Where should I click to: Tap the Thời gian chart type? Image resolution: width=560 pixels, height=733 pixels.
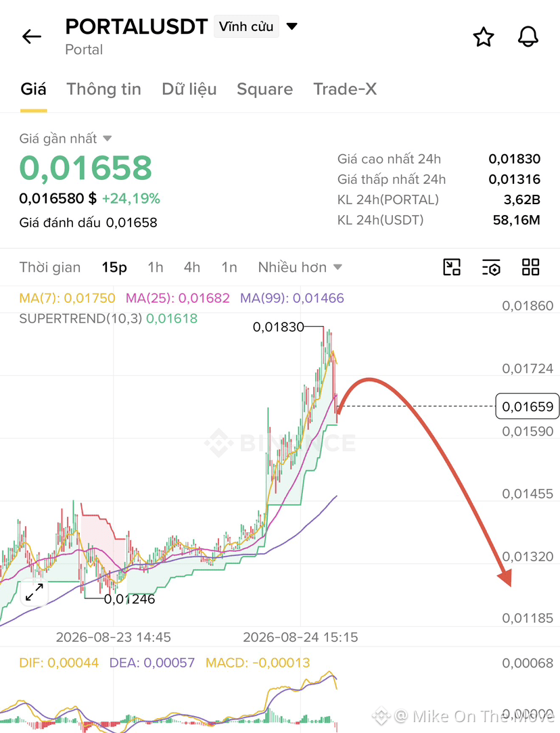50,267
